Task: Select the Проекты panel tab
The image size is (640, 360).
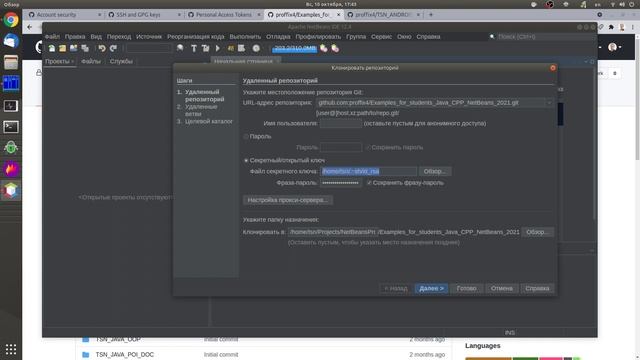Action: [x=59, y=61]
